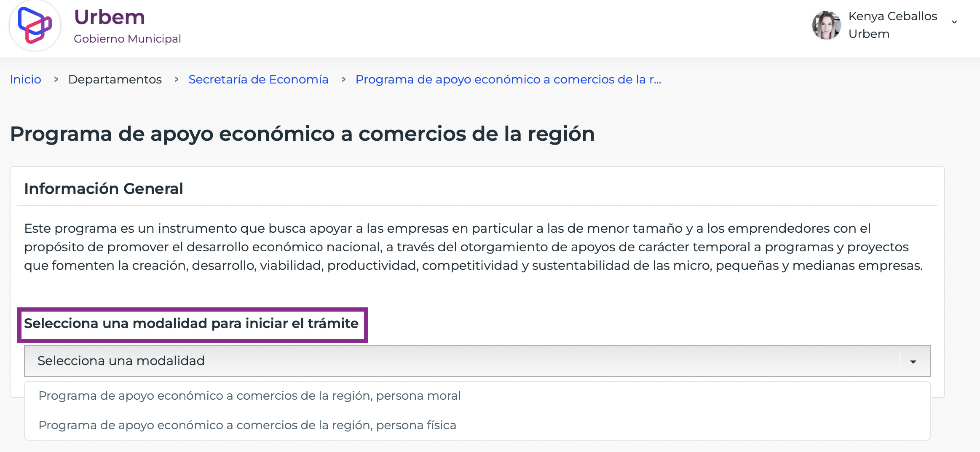Click breadcrumb chevron after Inicio
980x452 pixels.
56,79
